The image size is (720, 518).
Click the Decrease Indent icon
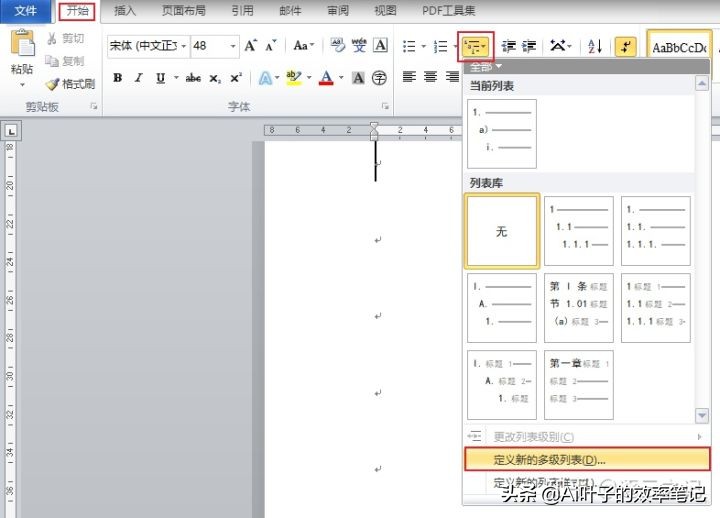tap(508, 46)
